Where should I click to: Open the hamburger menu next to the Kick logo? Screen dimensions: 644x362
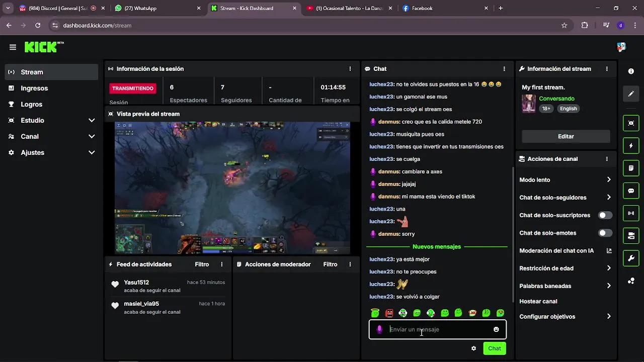click(13, 47)
